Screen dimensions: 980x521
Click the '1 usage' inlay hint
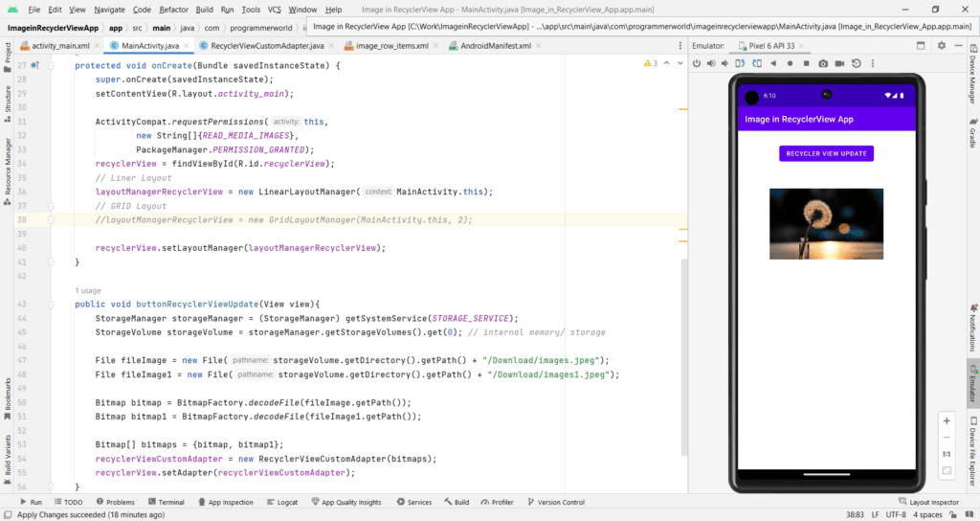[x=87, y=290]
